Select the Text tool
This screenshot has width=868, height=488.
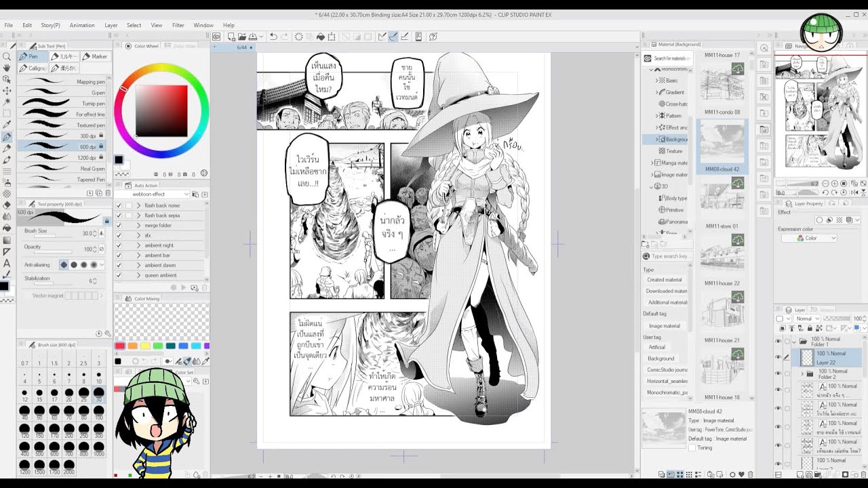(x=7, y=263)
